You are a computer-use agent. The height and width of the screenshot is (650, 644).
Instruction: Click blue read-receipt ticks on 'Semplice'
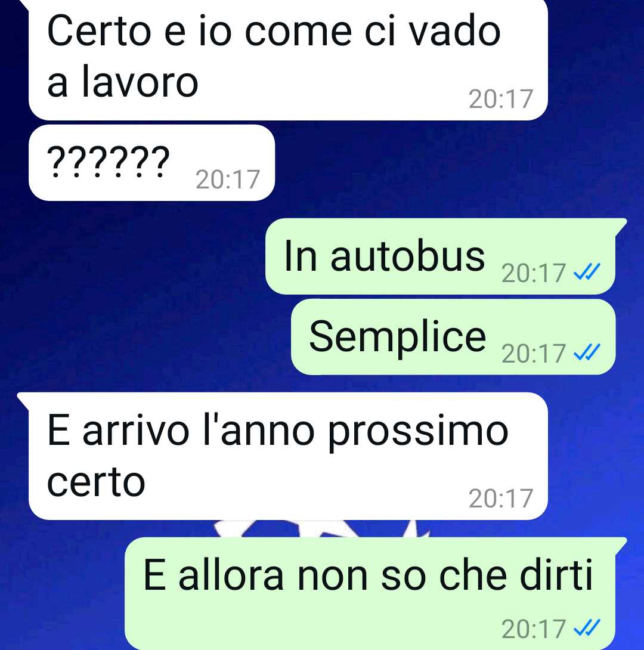click(x=586, y=353)
